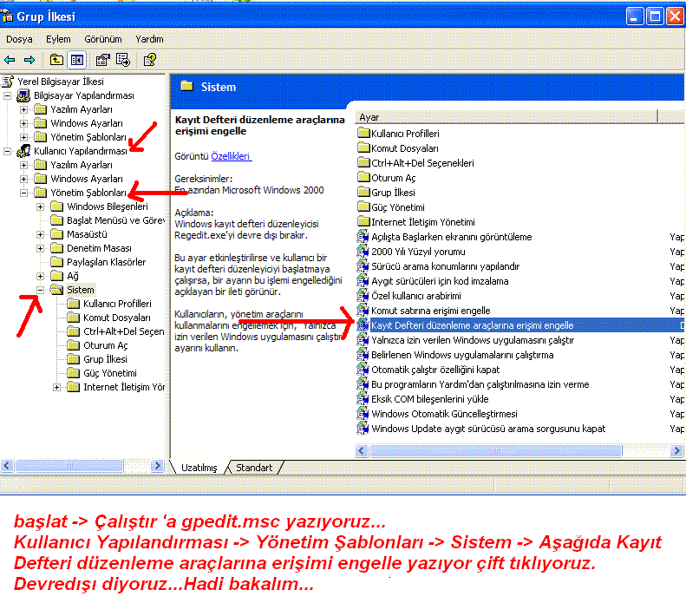This screenshot has height=616, width=699.
Task: Click the Up one level toolbar icon
Action: 56,60
